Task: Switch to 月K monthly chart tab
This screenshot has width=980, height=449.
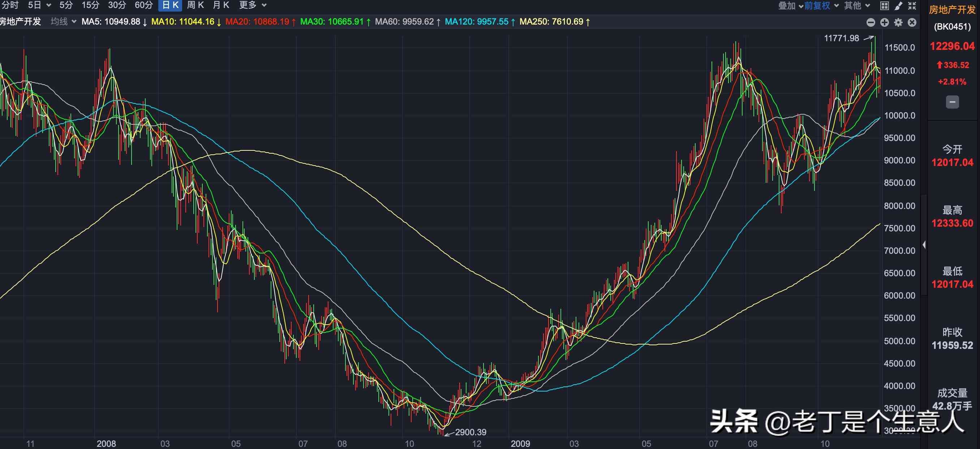Action: [221, 5]
